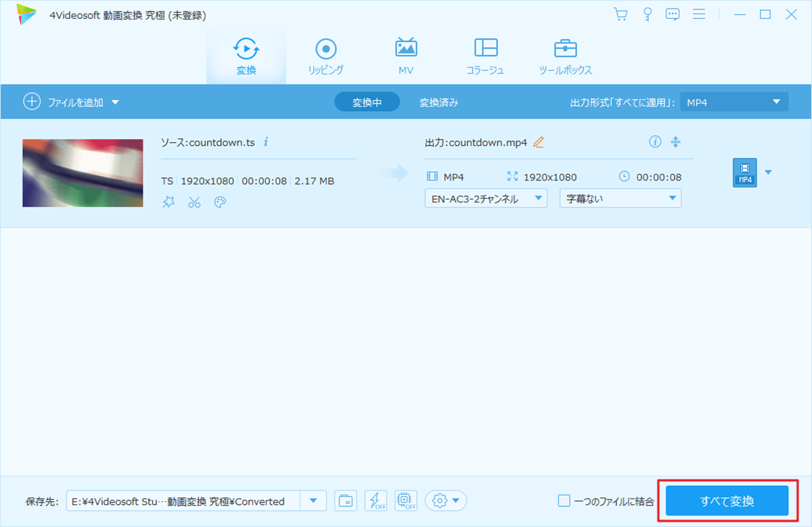The image size is (812, 527).
Task: Click the hamburger menu icon at top right
Action: pos(699,14)
